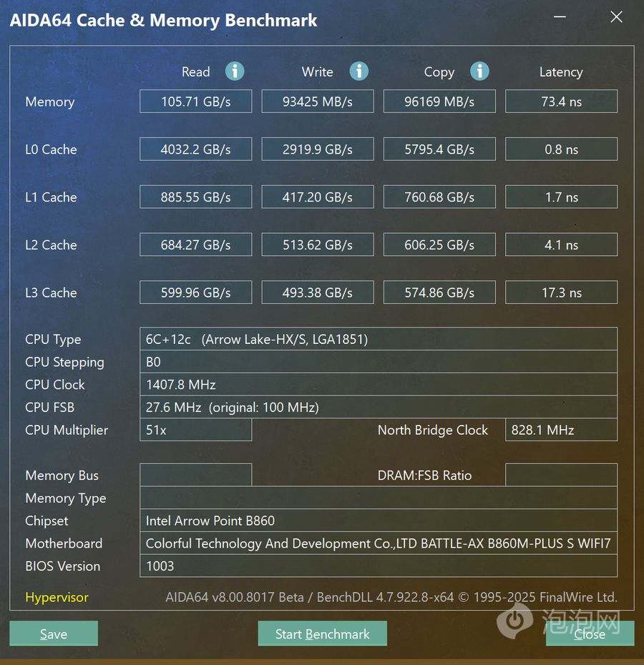644x665 pixels.
Task: Click the L2 Cache row label
Action: (x=51, y=245)
